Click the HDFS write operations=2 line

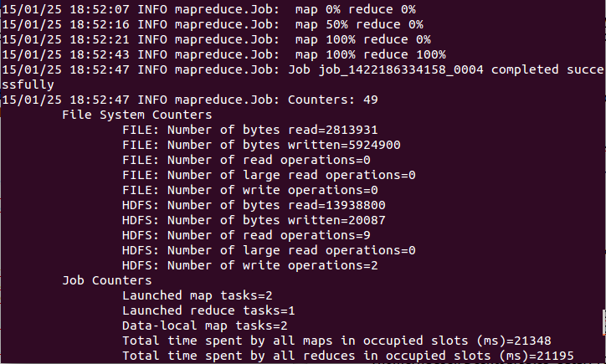click(x=250, y=265)
